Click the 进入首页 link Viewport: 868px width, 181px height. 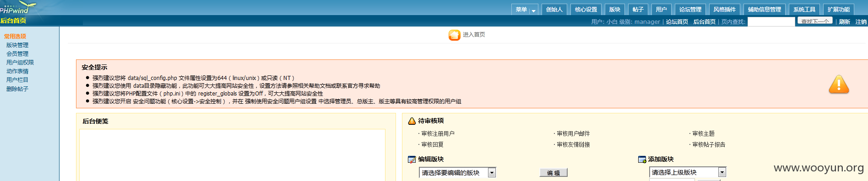(474, 35)
